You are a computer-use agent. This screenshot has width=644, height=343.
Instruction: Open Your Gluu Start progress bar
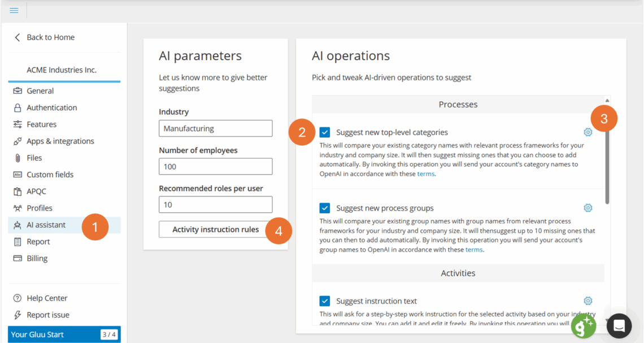click(64, 335)
